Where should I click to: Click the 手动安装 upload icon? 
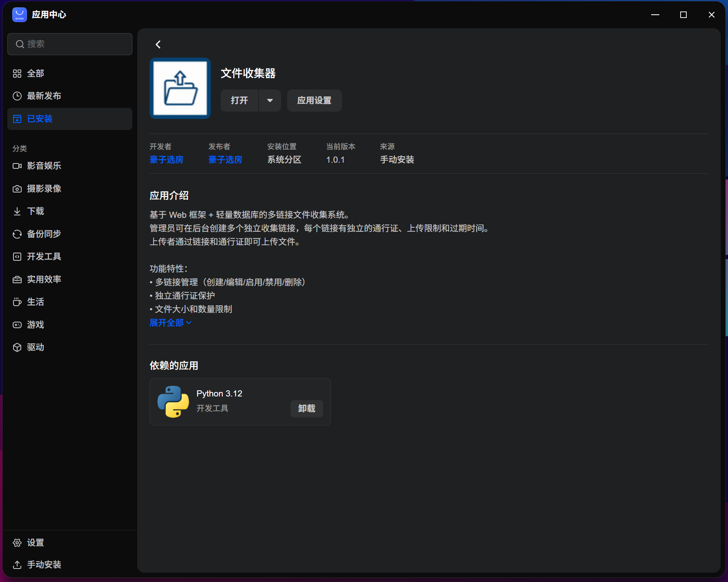[17, 565]
